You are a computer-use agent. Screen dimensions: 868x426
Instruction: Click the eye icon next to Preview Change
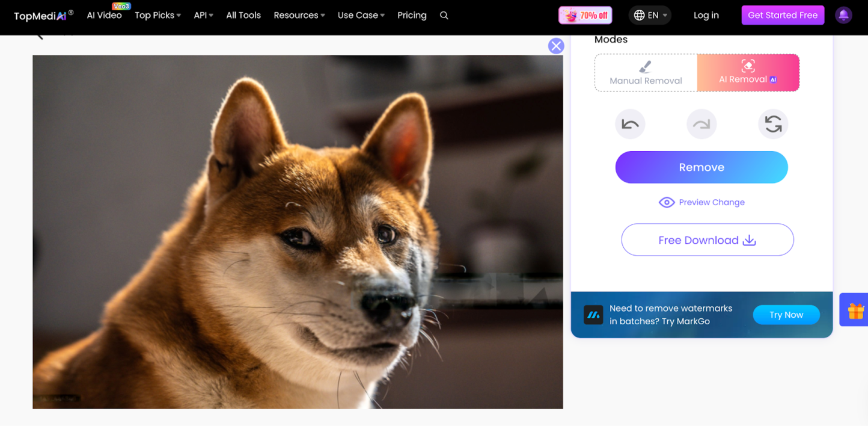667,202
